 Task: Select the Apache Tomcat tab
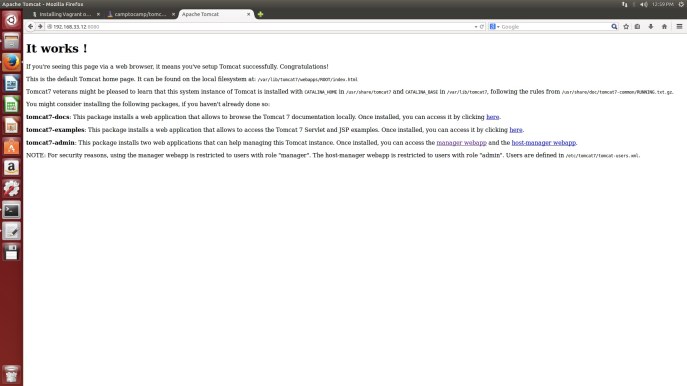point(215,14)
